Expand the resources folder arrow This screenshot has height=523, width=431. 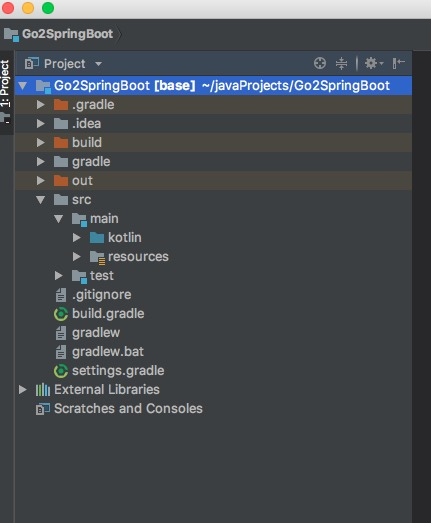point(76,257)
